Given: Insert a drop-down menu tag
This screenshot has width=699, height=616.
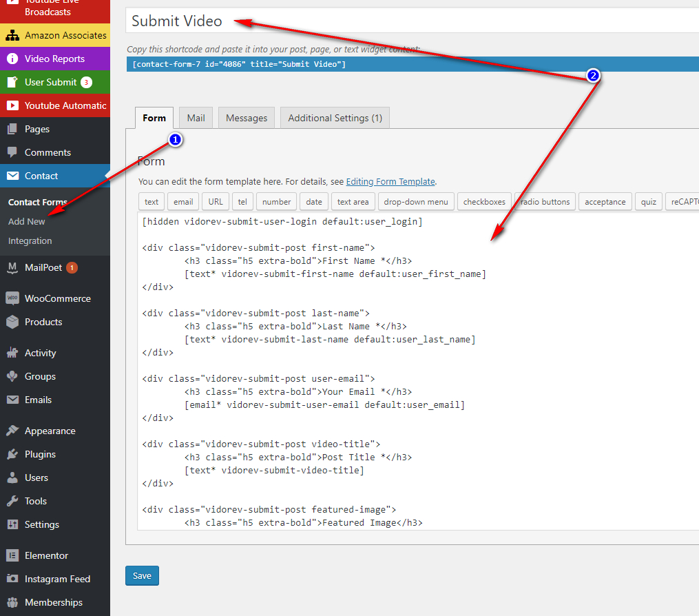Looking at the screenshot, I should [416, 202].
